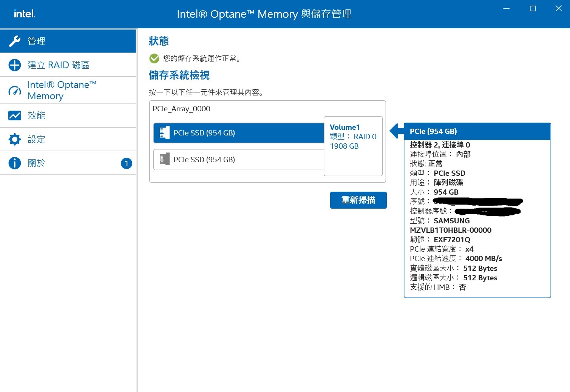Click the second PCIe SSD drive icon
The image size is (570, 392).
coord(164,159)
